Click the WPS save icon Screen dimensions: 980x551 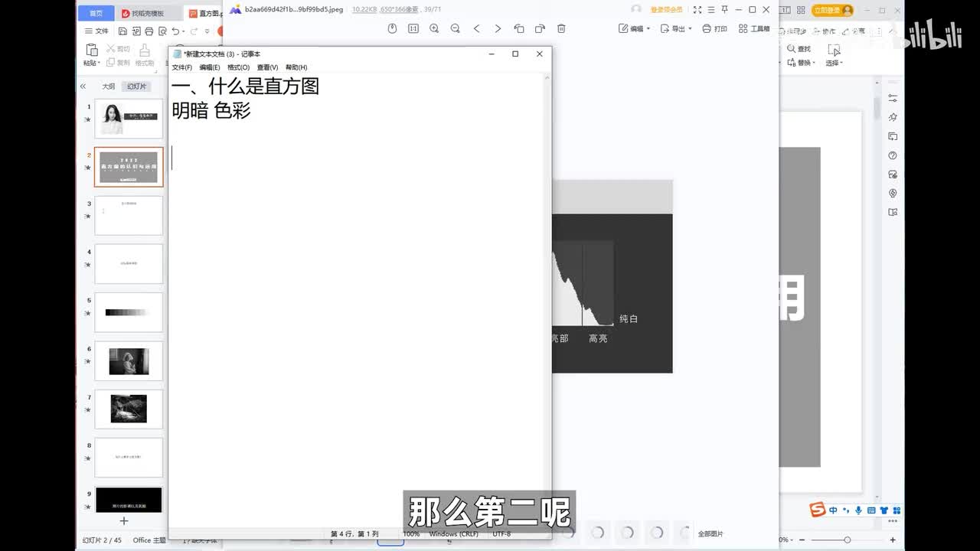(x=122, y=31)
